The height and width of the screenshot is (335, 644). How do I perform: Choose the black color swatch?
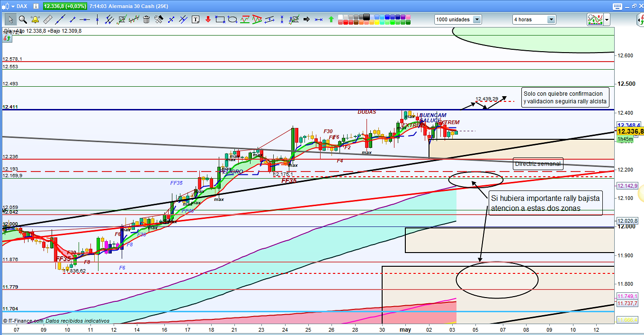pyautogui.click(x=366, y=17)
